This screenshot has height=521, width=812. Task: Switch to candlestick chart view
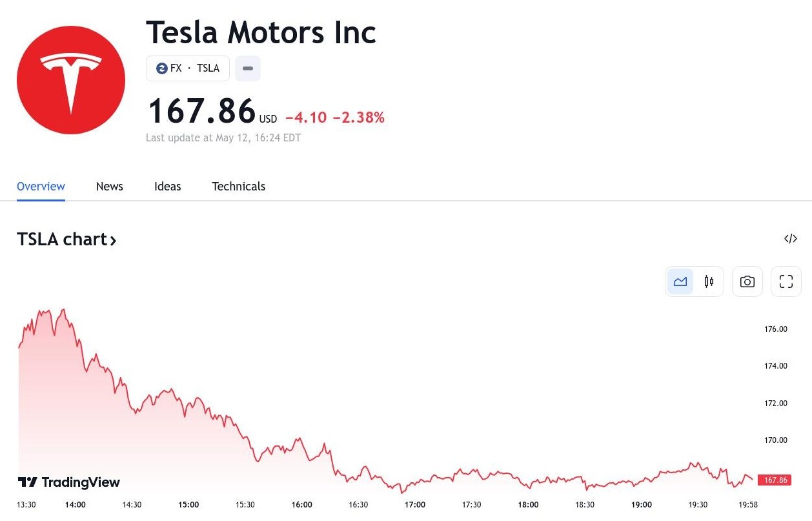click(x=709, y=281)
